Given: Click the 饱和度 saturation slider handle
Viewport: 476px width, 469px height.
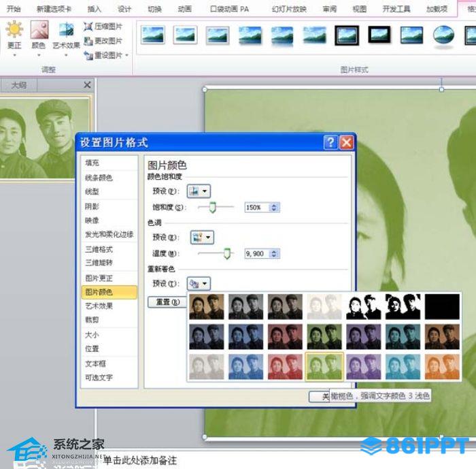Looking at the screenshot, I should 213,207.
